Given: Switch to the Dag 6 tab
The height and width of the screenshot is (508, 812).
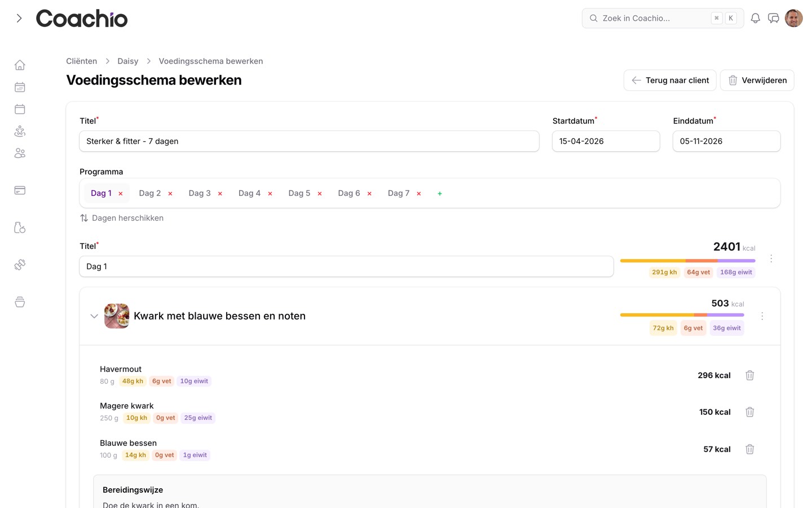Looking at the screenshot, I should pyautogui.click(x=349, y=193).
